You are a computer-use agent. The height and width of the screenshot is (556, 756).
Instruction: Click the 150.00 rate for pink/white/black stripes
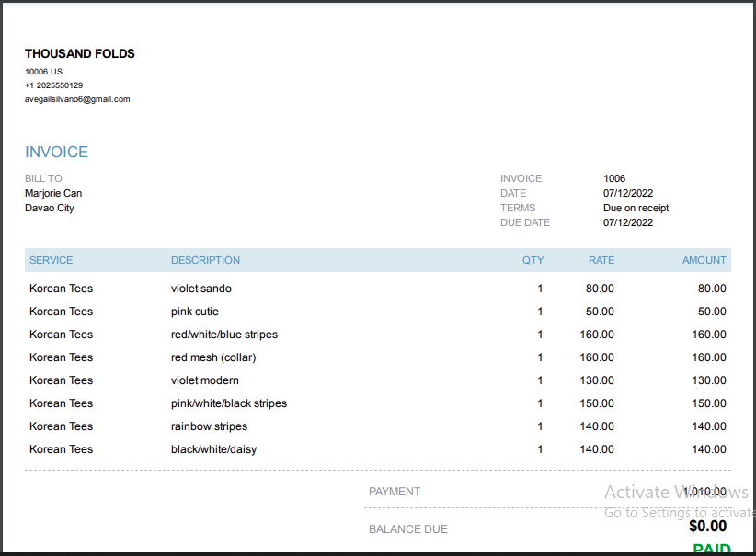[x=597, y=403]
